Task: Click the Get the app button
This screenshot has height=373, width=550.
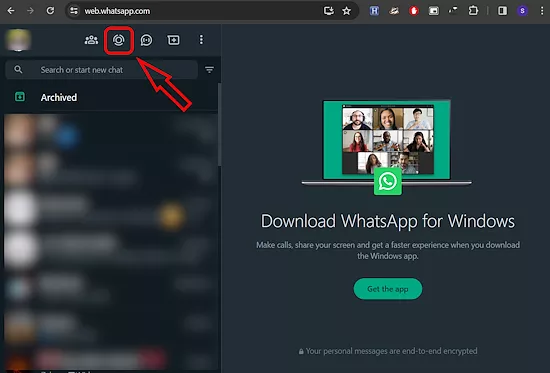Action: point(388,289)
